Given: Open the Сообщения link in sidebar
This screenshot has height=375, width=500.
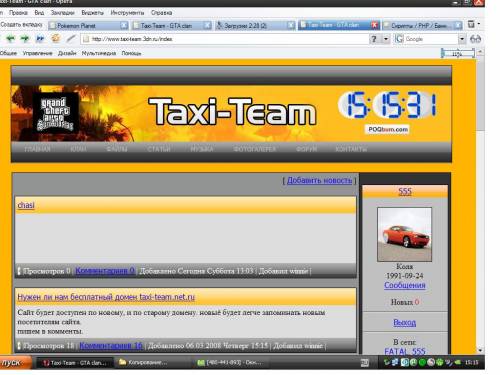Looking at the screenshot, I should (x=405, y=285).
